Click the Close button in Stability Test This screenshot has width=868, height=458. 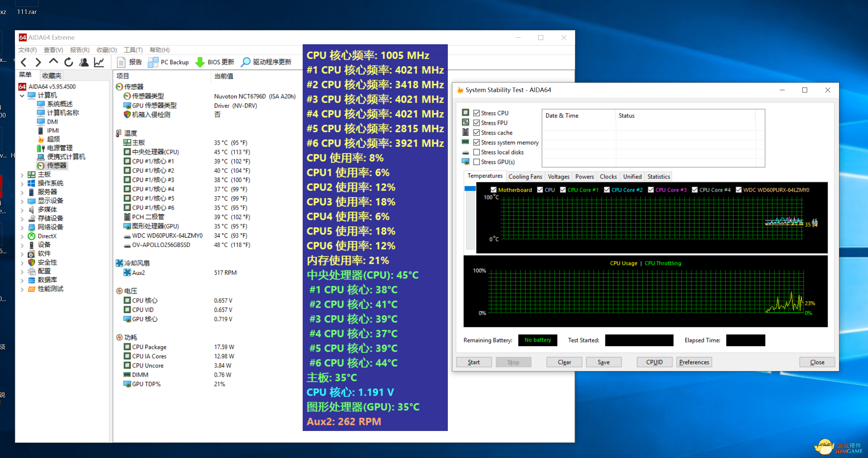(x=817, y=362)
